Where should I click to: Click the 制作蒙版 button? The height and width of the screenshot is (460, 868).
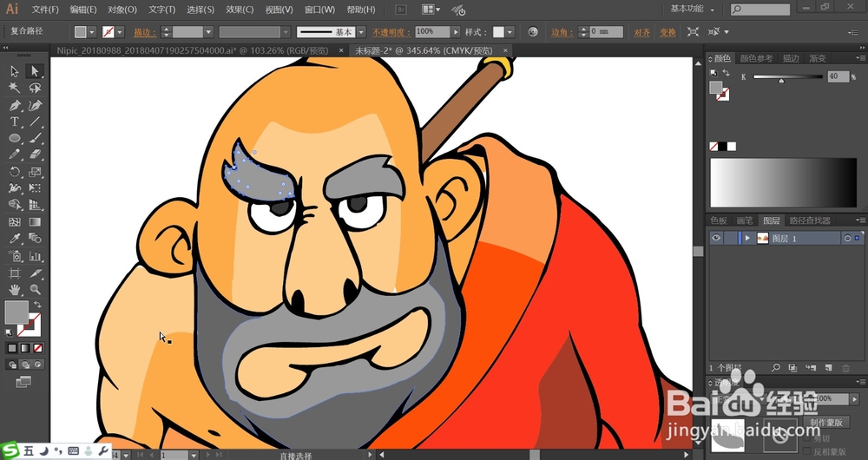click(826, 422)
